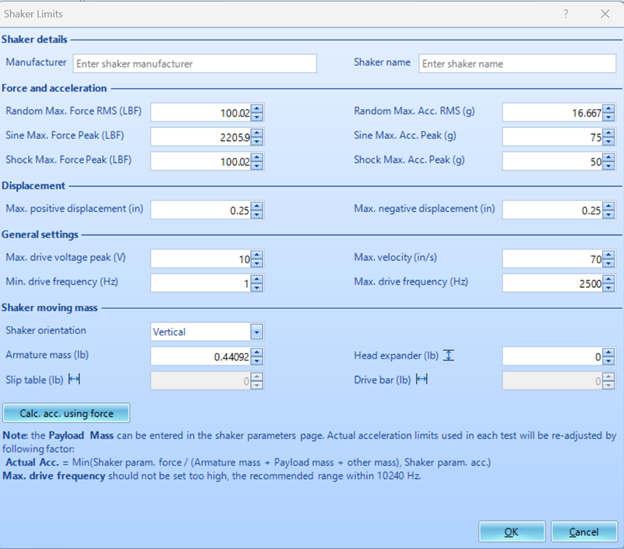
Task: Click the Manufacturer input field
Action: [x=194, y=64]
